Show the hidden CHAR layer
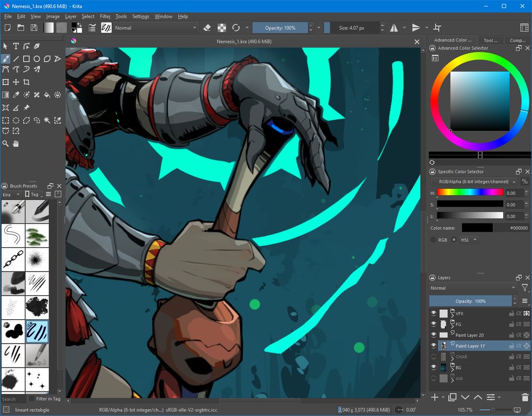 (x=434, y=357)
